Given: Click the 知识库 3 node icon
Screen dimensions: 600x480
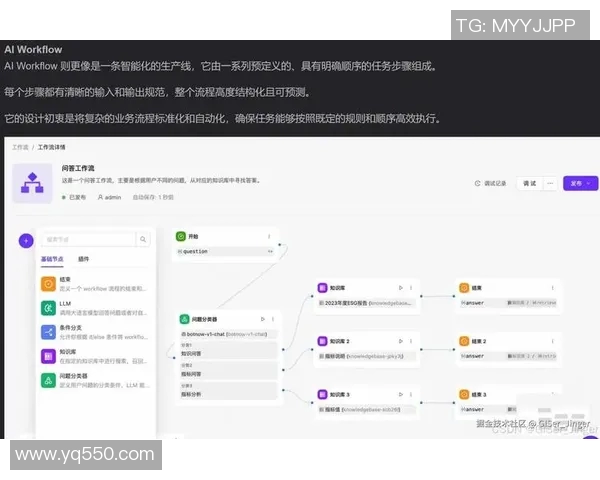Looking at the screenshot, I should (323, 394).
